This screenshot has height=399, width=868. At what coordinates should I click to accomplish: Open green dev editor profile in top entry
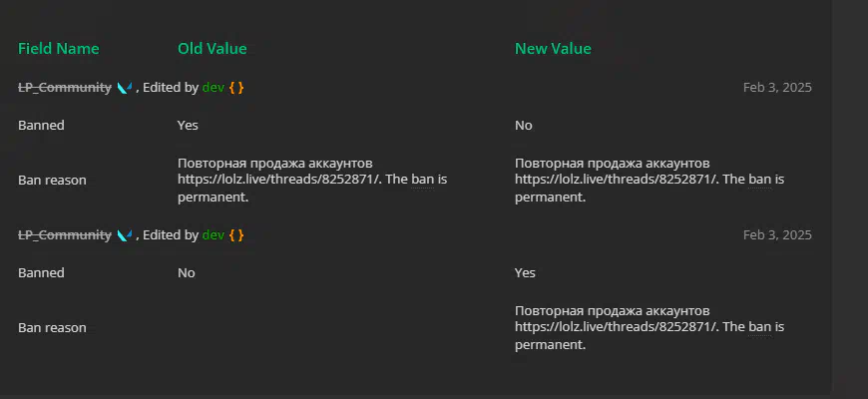(214, 88)
